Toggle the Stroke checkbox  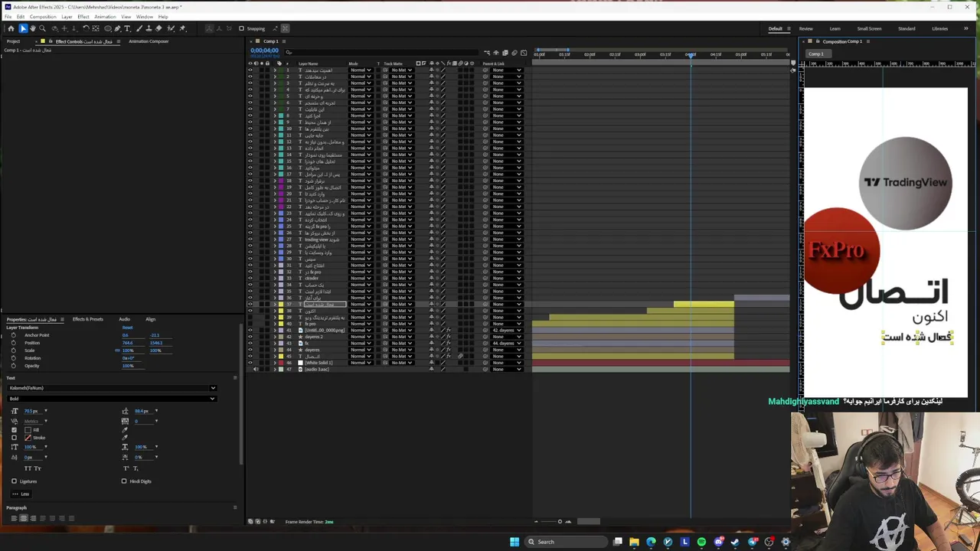click(x=14, y=438)
